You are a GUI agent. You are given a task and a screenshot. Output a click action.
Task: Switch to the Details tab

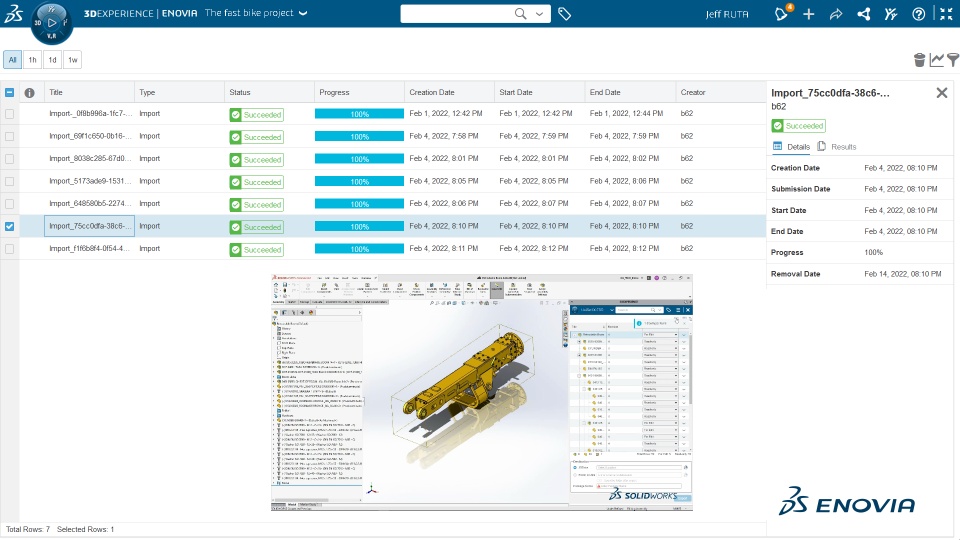point(791,146)
